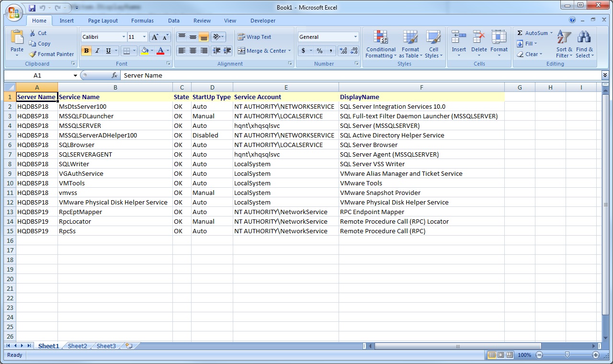Open the Number Format General dropdown
613x364 pixels.
click(x=355, y=37)
